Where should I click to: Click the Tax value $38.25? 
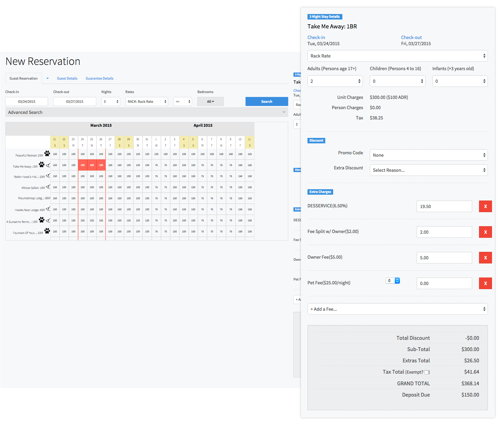pyautogui.click(x=376, y=118)
